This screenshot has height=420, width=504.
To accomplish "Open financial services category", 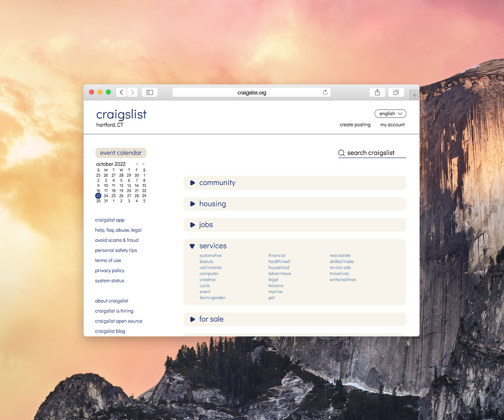I will coord(277,255).
